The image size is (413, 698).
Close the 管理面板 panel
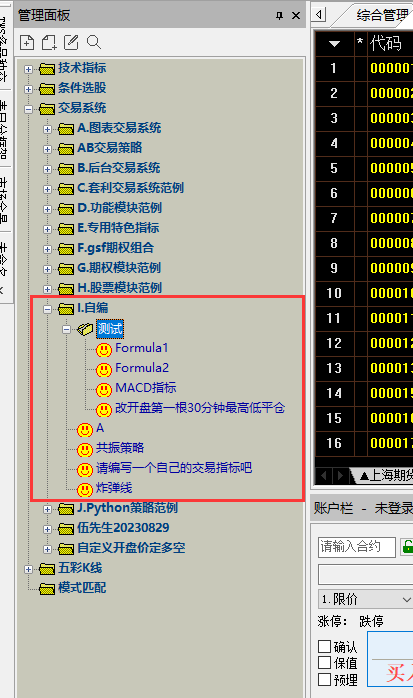[x=296, y=16]
